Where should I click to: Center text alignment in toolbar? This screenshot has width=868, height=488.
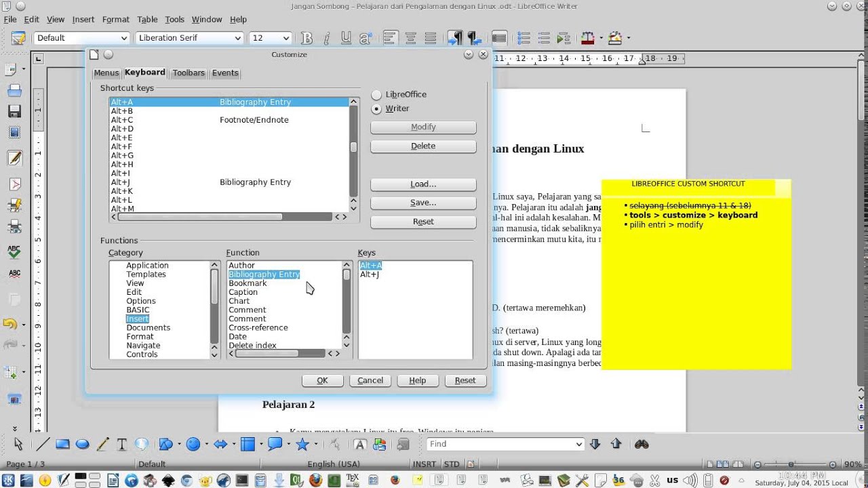[x=410, y=38]
